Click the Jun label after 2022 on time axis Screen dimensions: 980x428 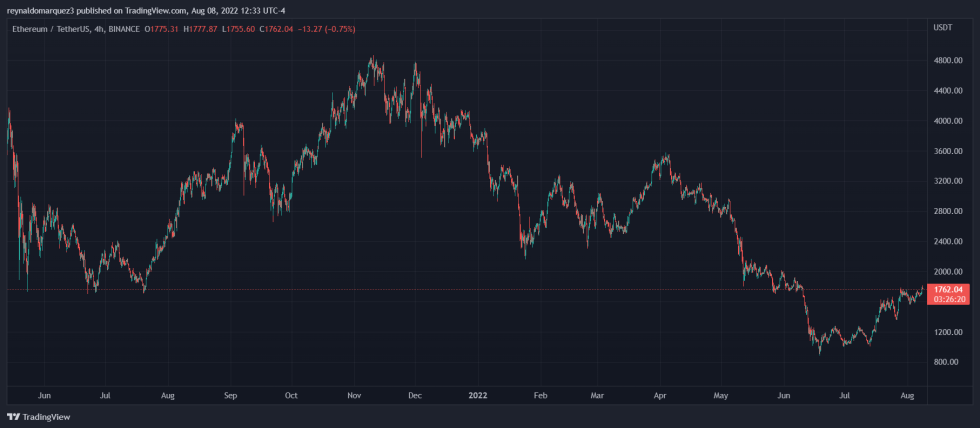click(x=784, y=396)
